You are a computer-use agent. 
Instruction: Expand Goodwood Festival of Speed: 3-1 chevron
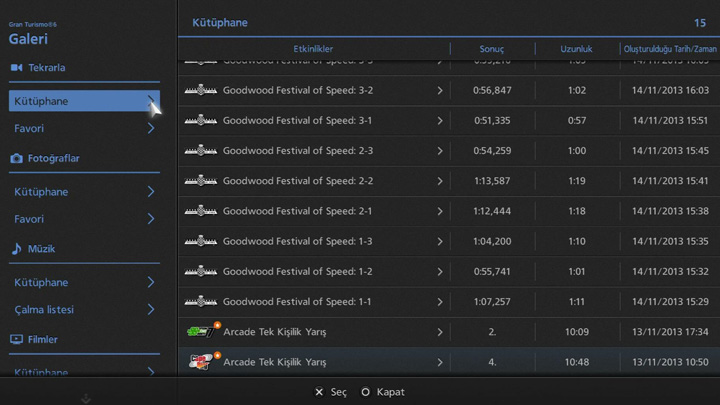click(x=440, y=121)
